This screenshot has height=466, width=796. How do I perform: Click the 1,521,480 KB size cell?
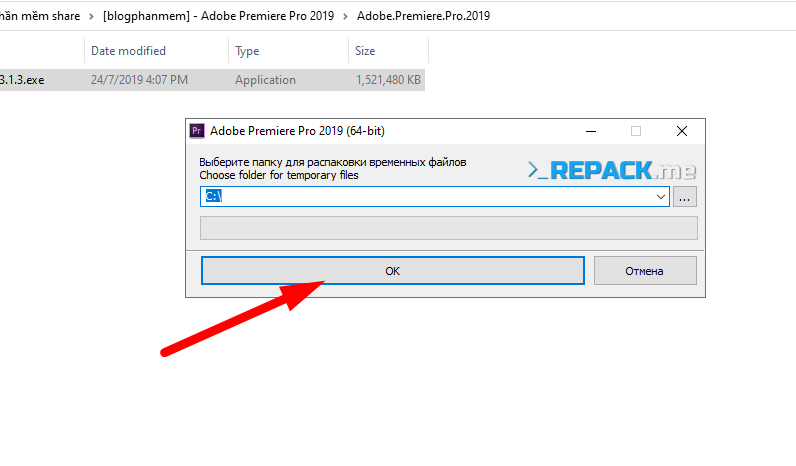388,80
